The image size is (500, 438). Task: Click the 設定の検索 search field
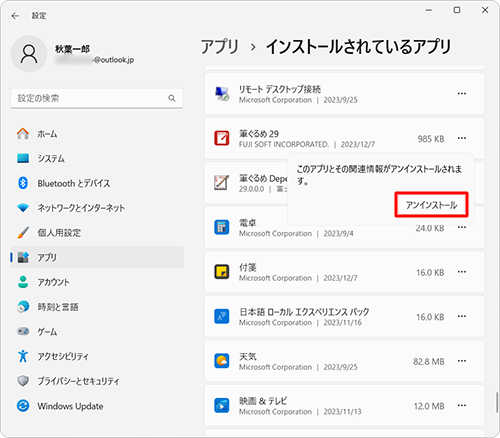97,98
